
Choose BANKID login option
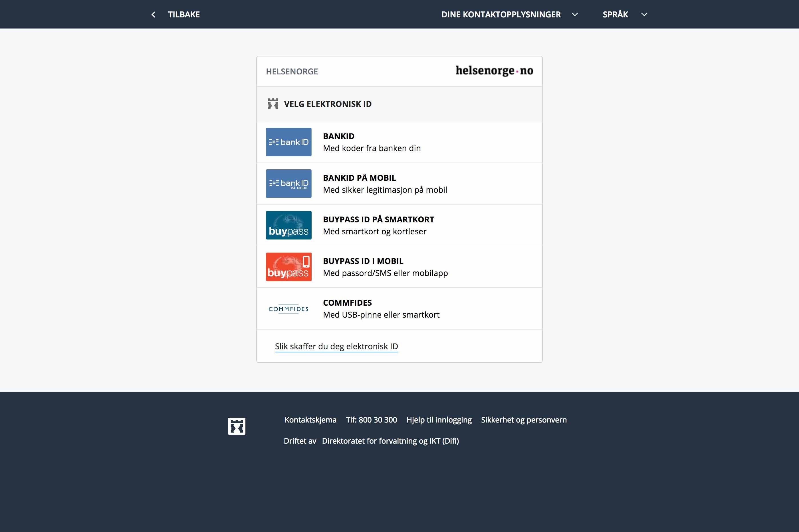[x=399, y=142]
